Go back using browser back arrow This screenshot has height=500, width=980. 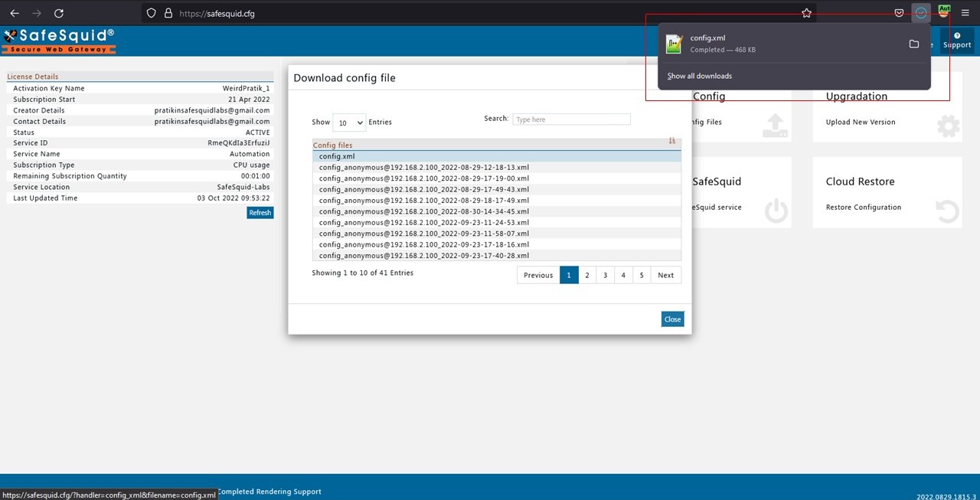(14, 13)
